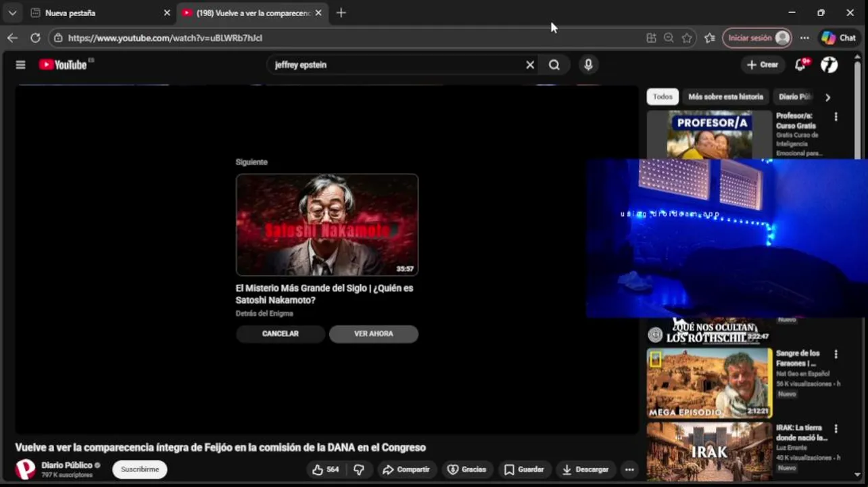Image resolution: width=868 pixels, height=487 pixels.
Task: Open the Copilot Chat button
Action: click(839, 38)
